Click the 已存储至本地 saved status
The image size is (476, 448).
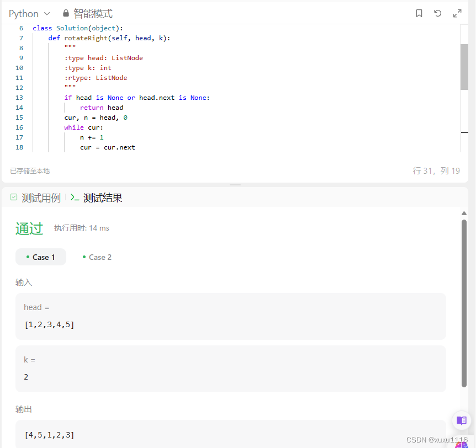(x=30, y=171)
